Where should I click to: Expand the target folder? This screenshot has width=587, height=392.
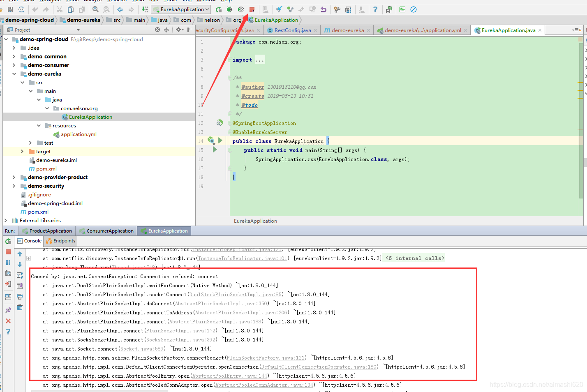click(x=22, y=152)
